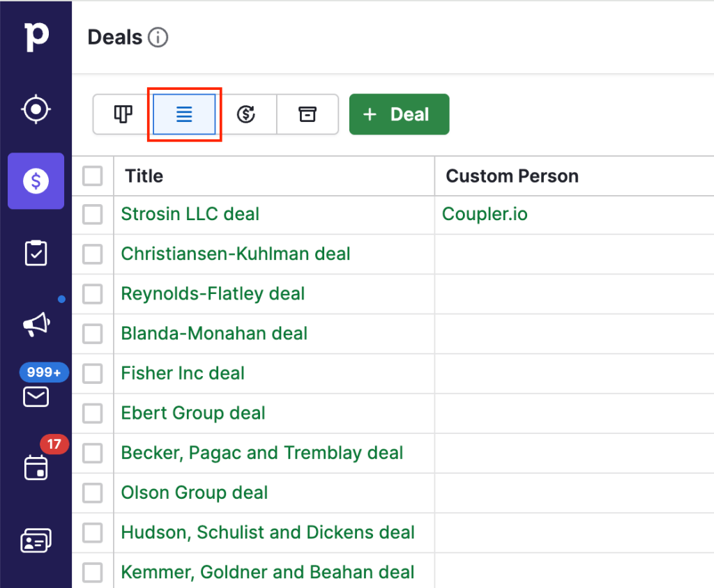The width and height of the screenshot is (714, 588).
Task: Select checkbox for Fisher Inc deal
Action: 93,373
